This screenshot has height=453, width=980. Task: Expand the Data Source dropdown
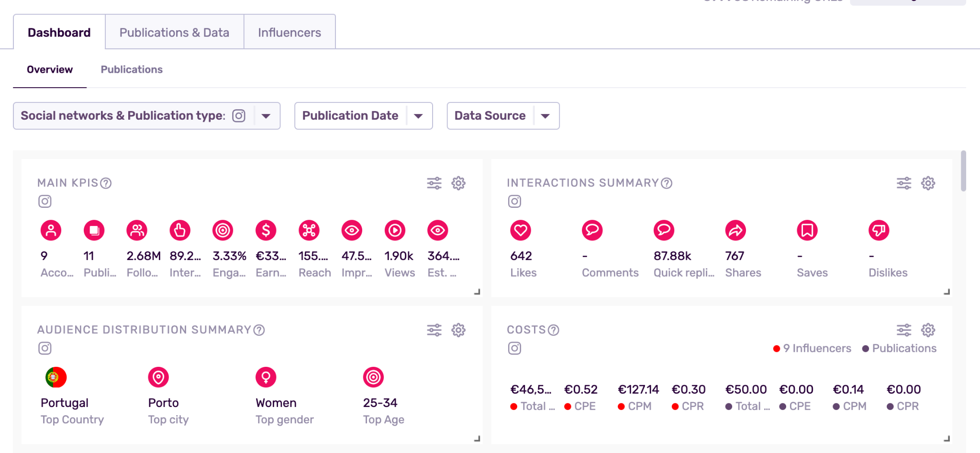coord(545,116)
